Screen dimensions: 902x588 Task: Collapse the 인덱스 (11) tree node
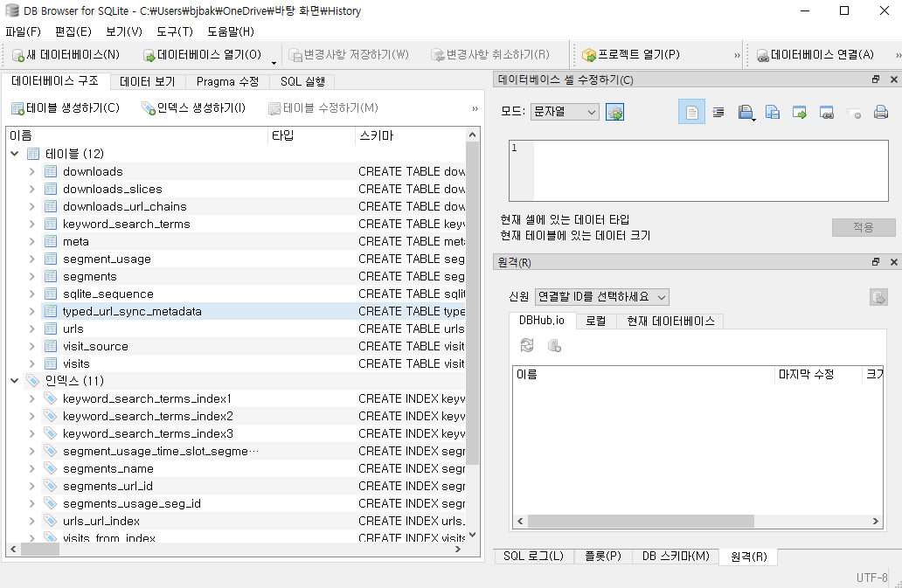coord(14,381)
